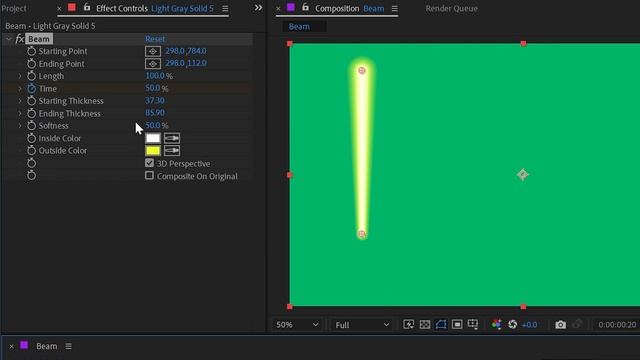Open the Composition panel menu
Screen dimensions: 640x360
point(394,8)
